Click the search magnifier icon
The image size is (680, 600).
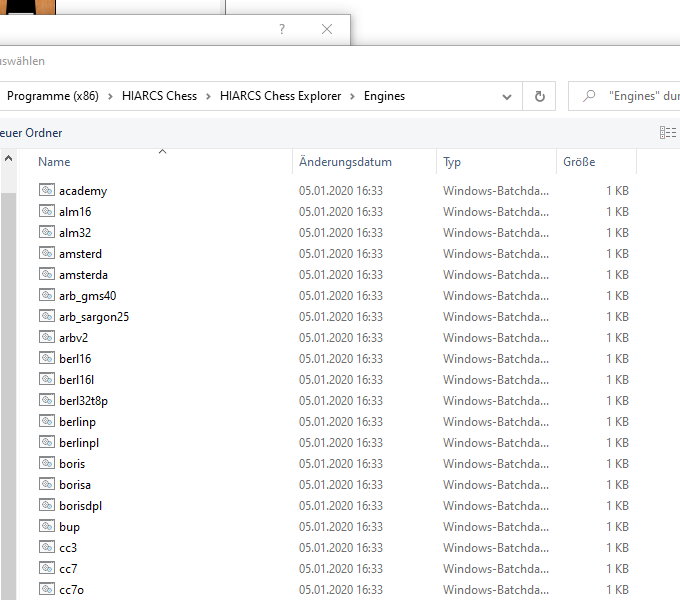pos(589,96)
